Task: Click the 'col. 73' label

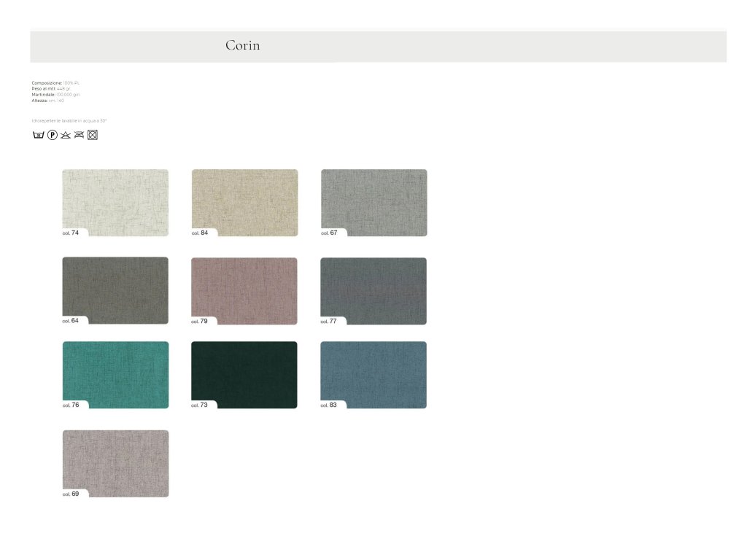Action: 199,405
